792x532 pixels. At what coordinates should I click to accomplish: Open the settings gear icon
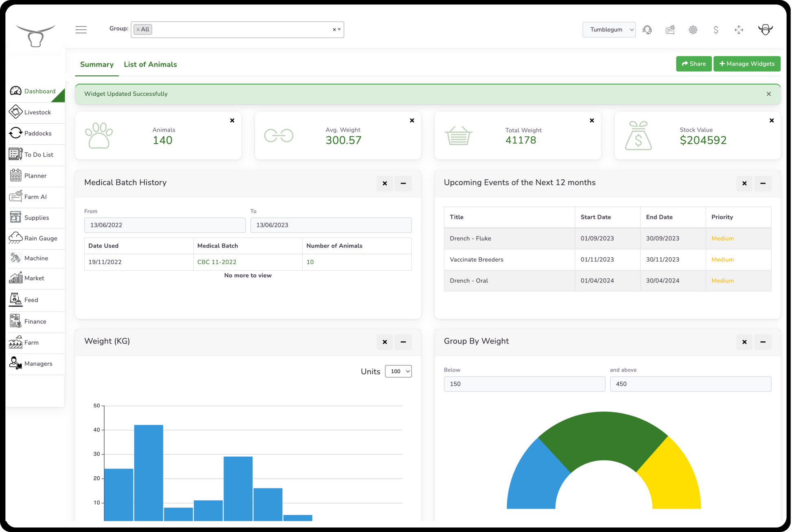693,30
